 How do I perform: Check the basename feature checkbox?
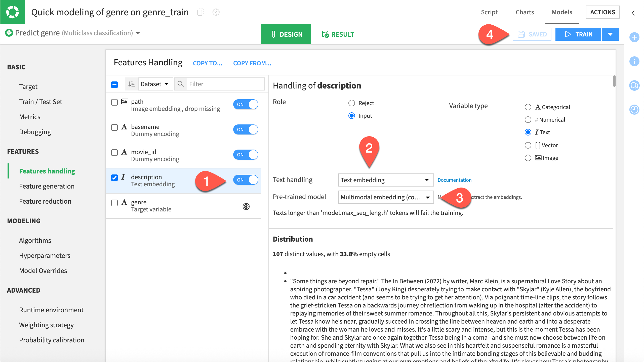click(x=114, y=127)
